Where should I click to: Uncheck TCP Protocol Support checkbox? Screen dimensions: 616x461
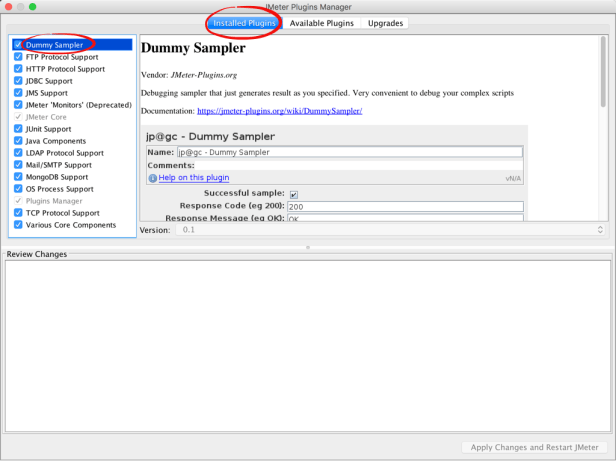tap(18, 213)
